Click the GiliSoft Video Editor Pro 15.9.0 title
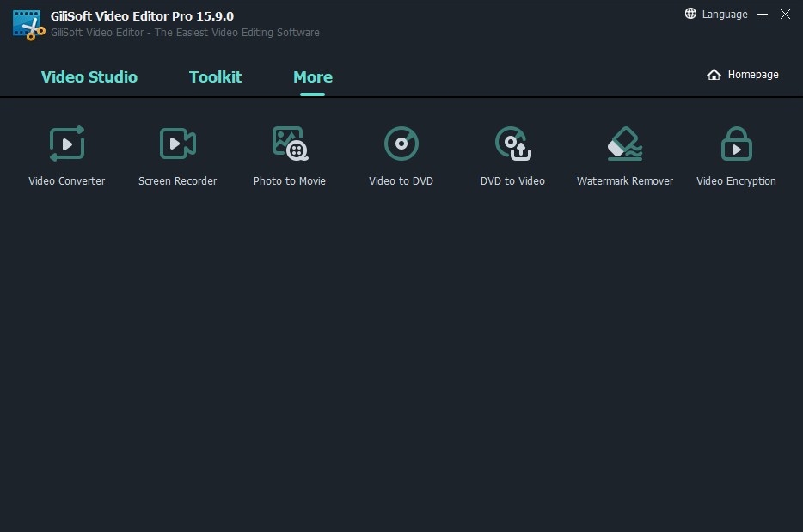The image size is (803, 532). pyautogui.click(x=142, y=16)
